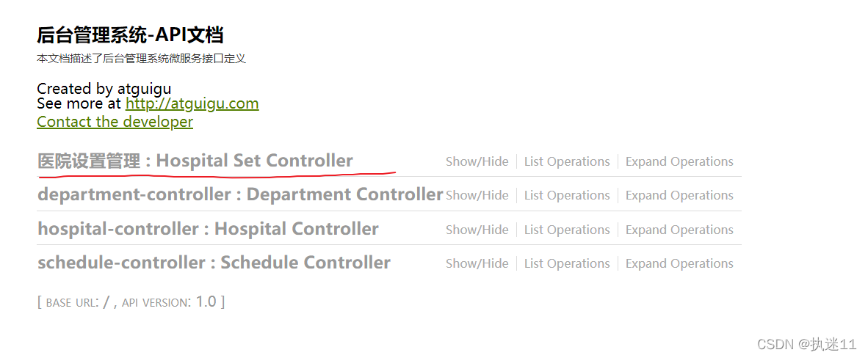This screenshot has height=358, width=868.
Task: Open the schedule-controller heading
Action: [x=214, y=263]
